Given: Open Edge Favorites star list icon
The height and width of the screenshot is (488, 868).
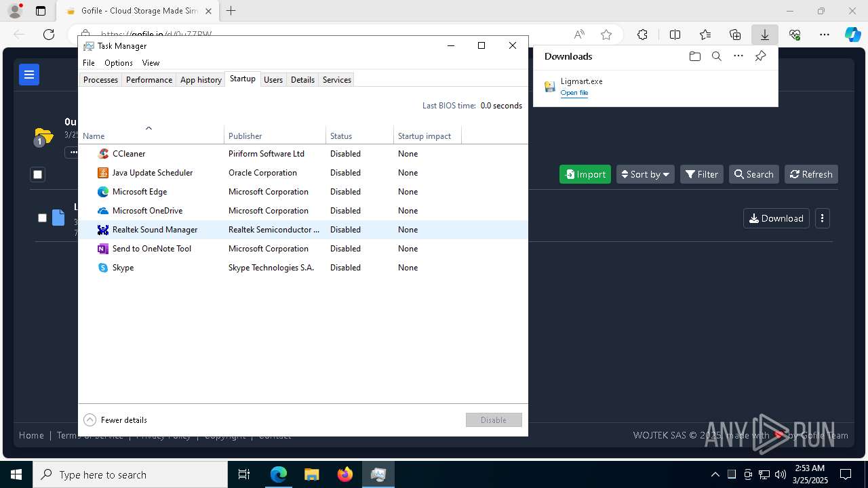Looking at the screenshot, I should point(705,35).
